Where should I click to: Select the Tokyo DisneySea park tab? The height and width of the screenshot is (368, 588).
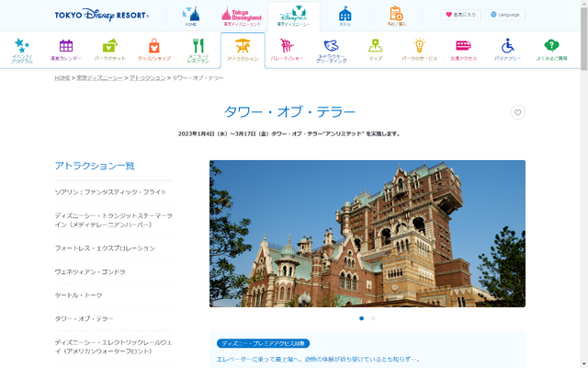coord(294,17)
